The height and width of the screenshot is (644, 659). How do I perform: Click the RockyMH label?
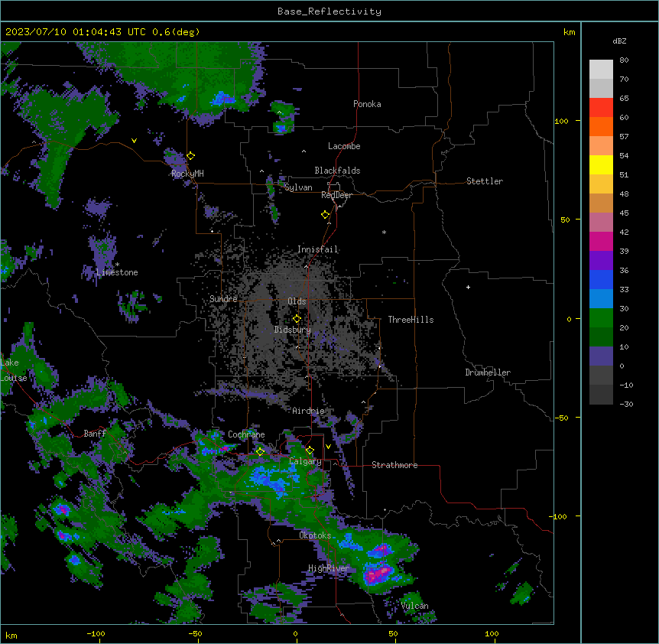click(x=187, y=174)
